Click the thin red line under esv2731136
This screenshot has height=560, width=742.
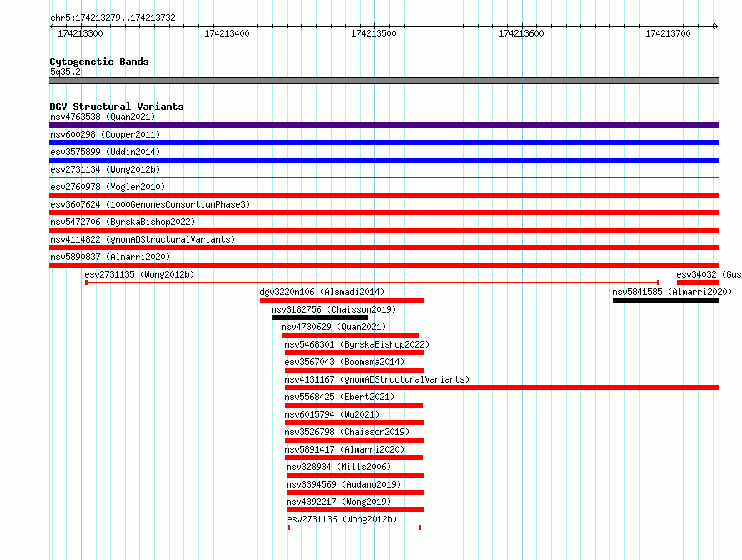tap(354, 527)
